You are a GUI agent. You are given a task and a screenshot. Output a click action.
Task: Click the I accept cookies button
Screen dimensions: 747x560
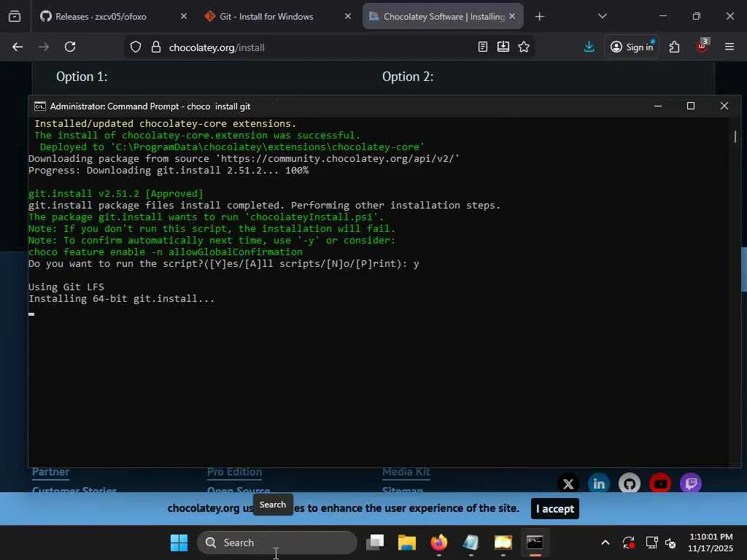[555, 508]
